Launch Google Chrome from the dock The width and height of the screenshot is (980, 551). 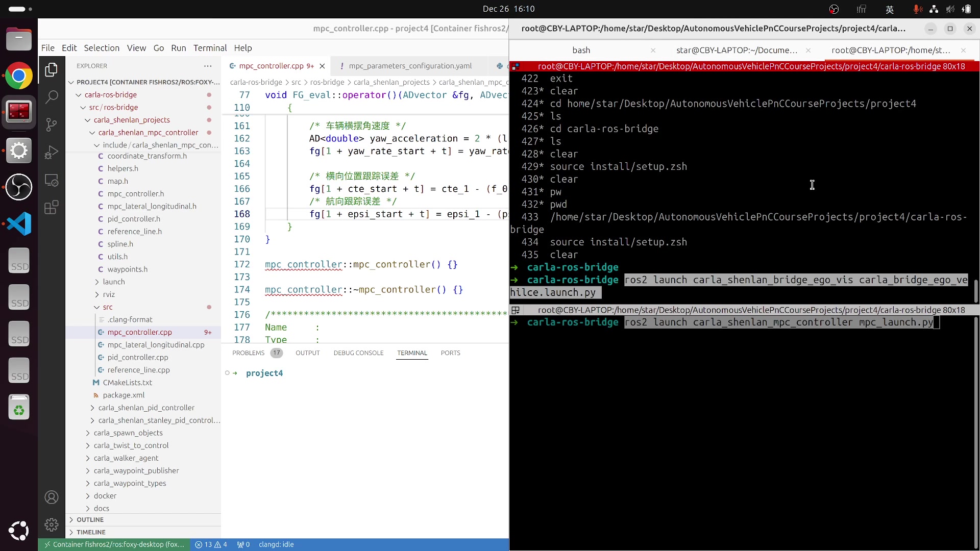tap(19, 76)
